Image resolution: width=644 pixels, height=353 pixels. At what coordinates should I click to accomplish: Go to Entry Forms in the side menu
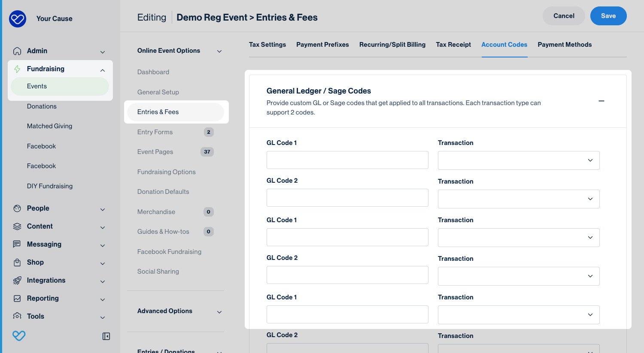pos(155,132)
